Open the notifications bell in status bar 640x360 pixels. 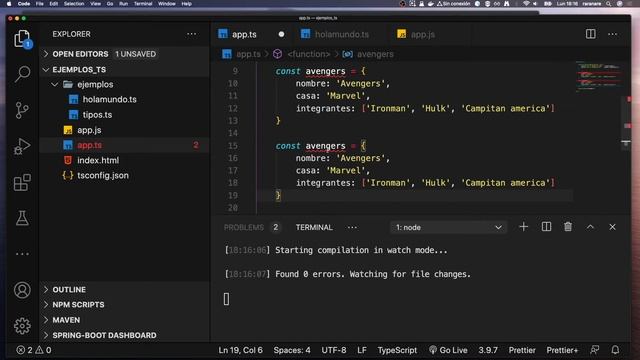615,350
